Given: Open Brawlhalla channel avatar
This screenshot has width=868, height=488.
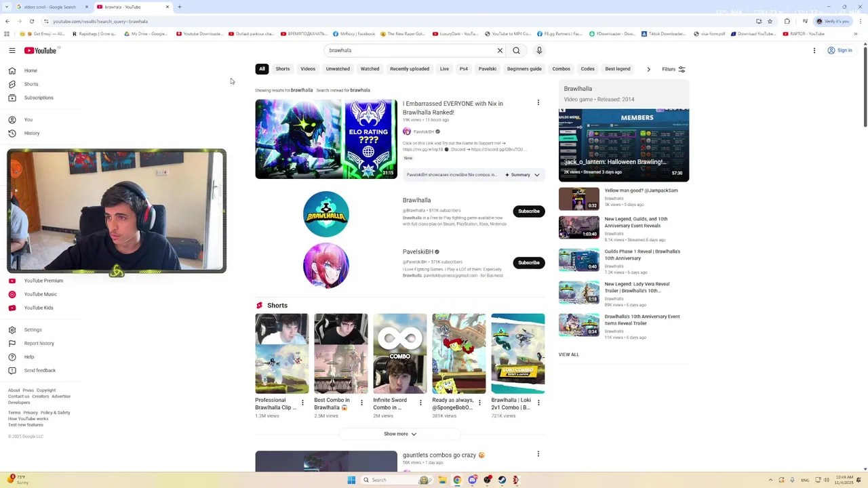Looking at the screenshot, I should point(326,214).
